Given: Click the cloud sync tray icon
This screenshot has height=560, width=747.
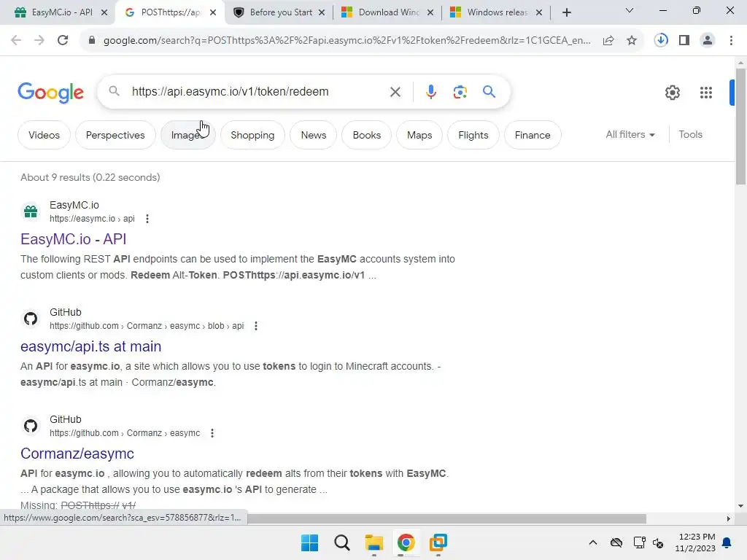Looking at the screenshot, I should click(x=616, y=542).
